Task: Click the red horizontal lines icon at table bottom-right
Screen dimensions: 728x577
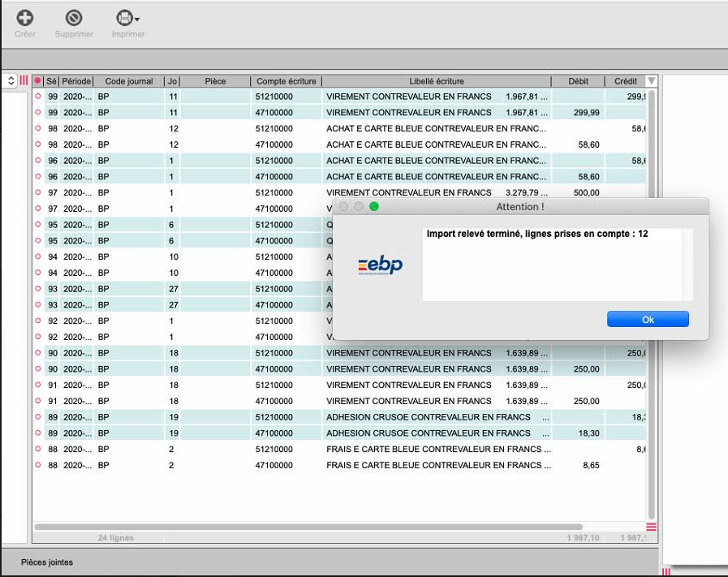Action: tap(652, 527)
